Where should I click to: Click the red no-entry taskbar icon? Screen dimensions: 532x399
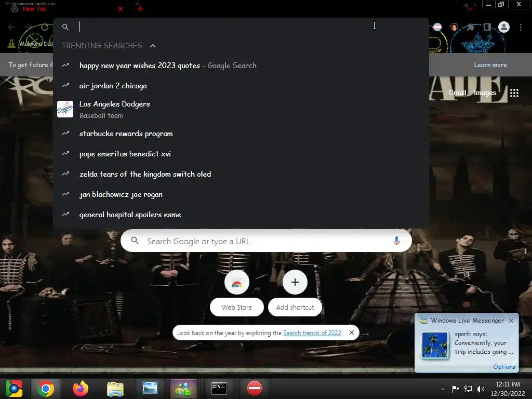coord(255,389)
